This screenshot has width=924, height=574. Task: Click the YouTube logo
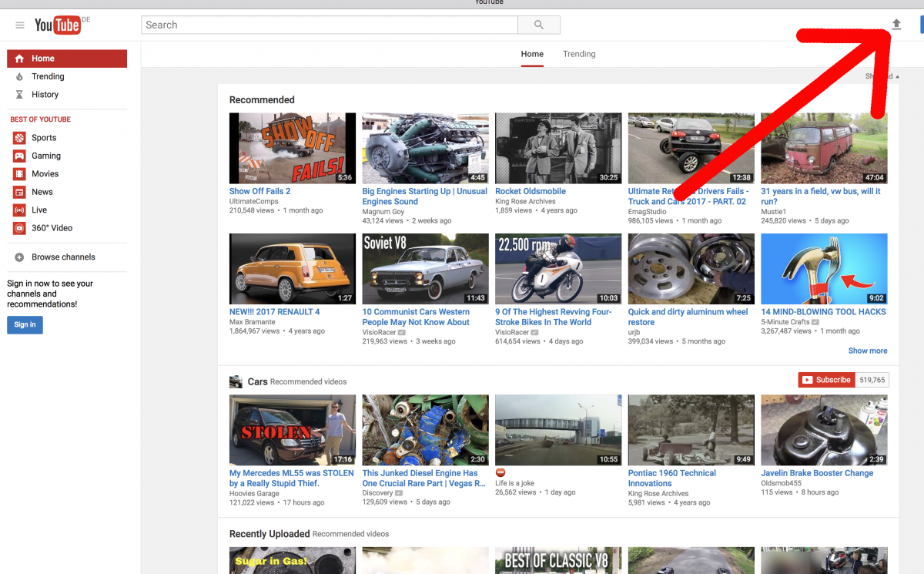coord(58,25)
